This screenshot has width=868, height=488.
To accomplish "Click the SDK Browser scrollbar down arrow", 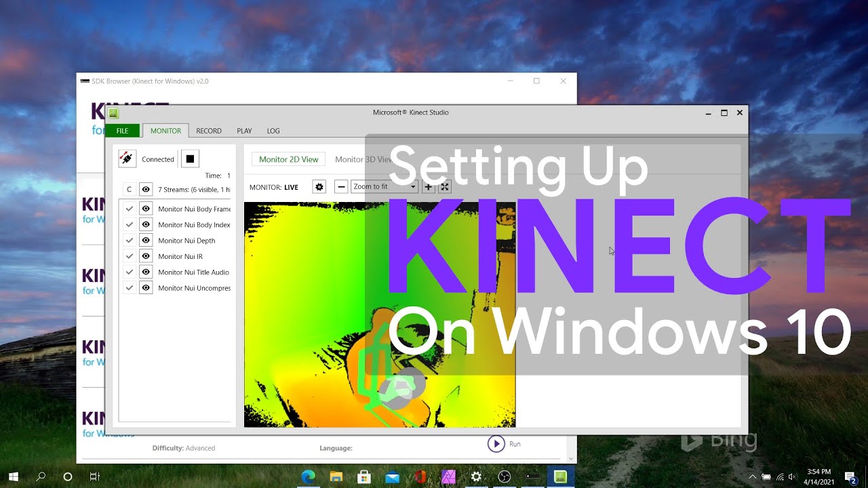I will click(571, 459).
